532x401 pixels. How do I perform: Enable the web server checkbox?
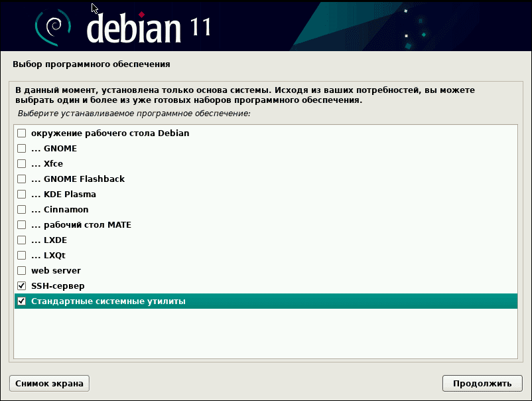click(x=22, y=271)
